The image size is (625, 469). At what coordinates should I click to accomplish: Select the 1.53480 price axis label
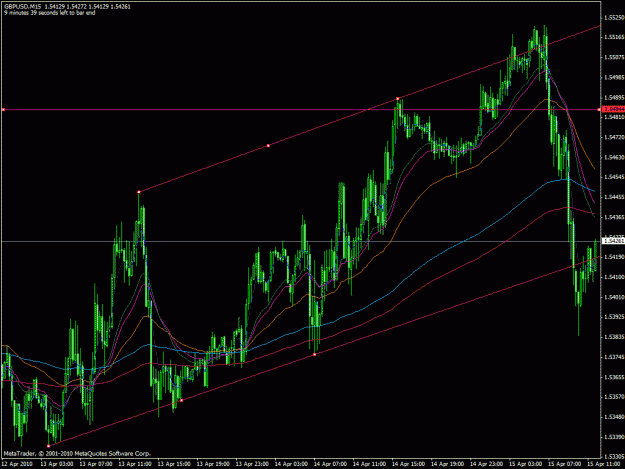[614, 417]
